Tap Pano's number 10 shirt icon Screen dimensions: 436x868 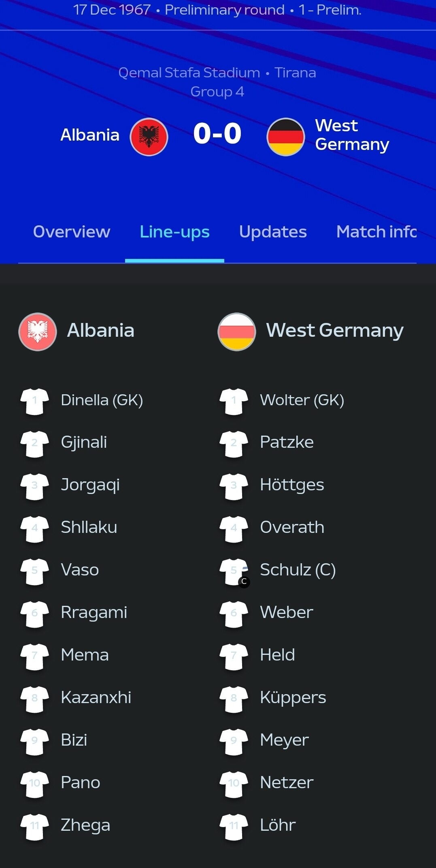pyautogui.click(x=35, y=784)
